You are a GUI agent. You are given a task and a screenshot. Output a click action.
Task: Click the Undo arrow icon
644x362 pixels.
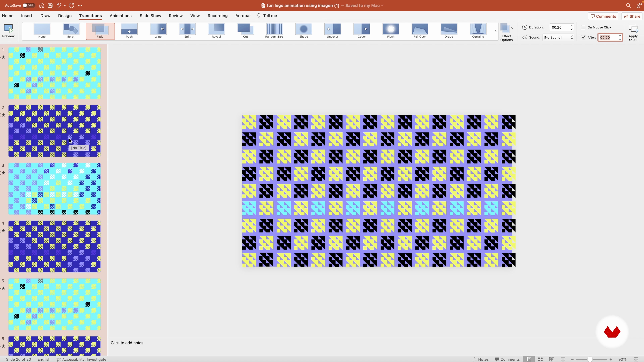pyautogui.click(x=59, y=5)
